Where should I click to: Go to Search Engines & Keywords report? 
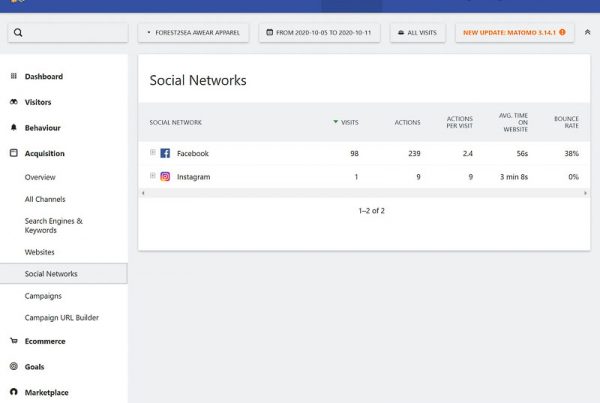point(53,225)
